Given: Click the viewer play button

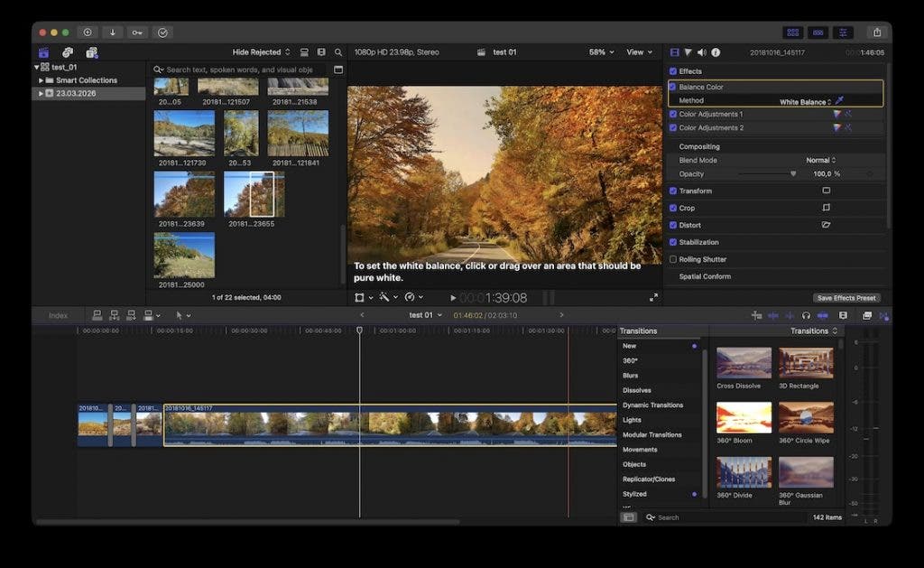Looking at the screenshot, I should [x=453, y=298].
